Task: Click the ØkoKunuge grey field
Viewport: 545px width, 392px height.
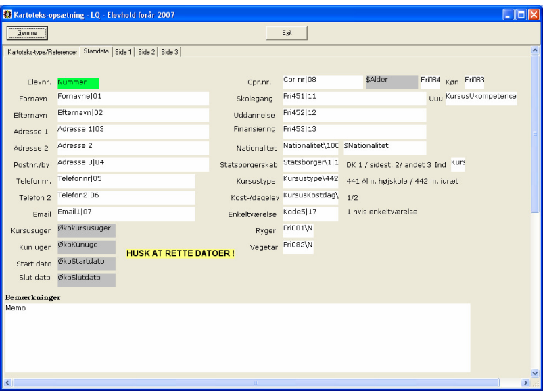Action: (x=87, y=247)
